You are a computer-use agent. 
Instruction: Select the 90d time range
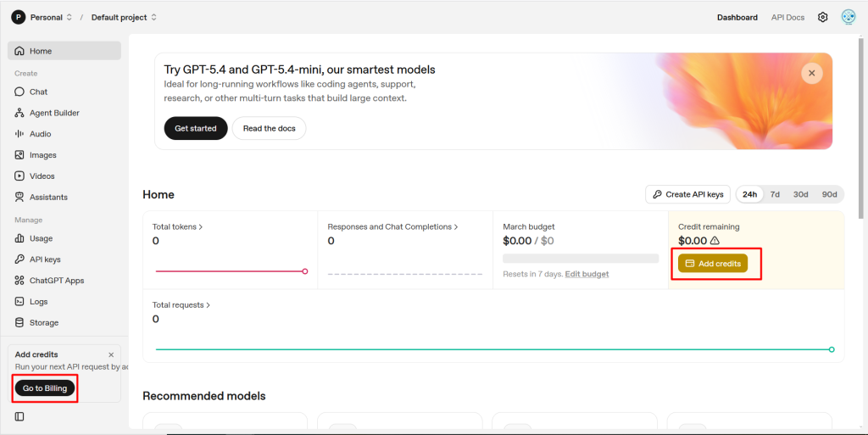tap(829, 194)
